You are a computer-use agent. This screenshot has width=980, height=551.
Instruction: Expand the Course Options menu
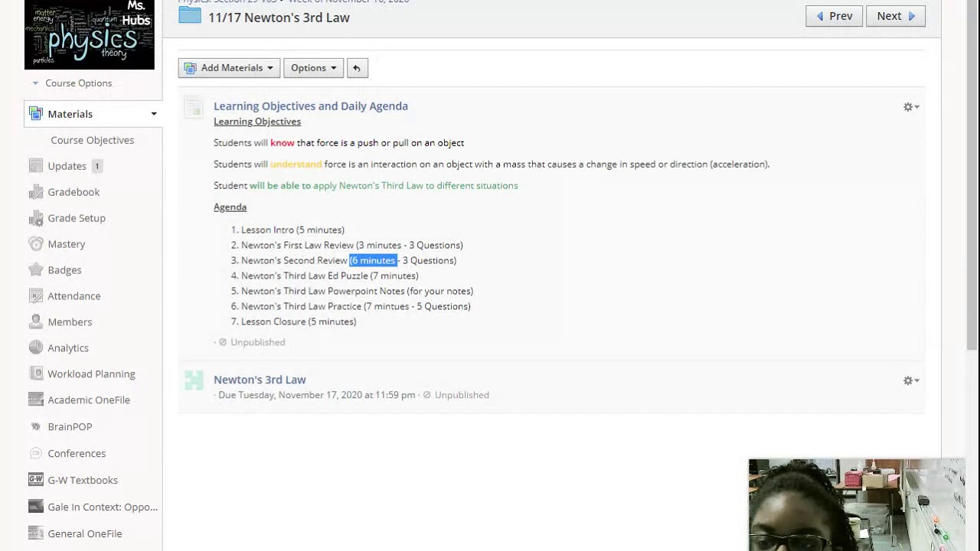click(x=72, y=83)
